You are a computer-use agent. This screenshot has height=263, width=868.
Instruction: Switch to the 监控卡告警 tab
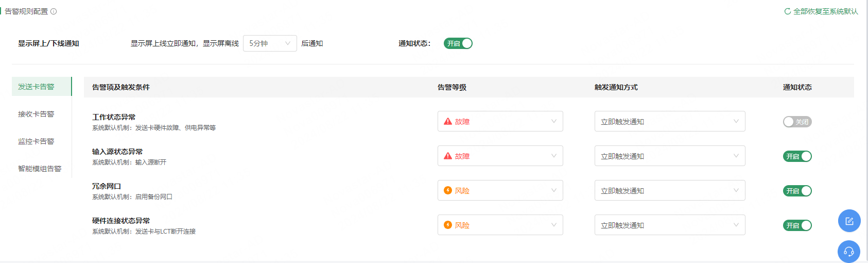click(x=36, y=141)
